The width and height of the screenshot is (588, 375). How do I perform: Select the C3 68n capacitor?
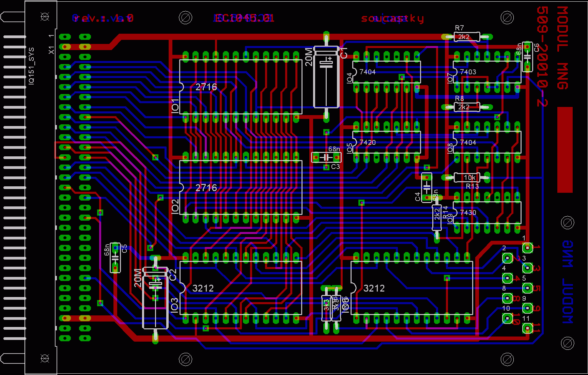326,157
